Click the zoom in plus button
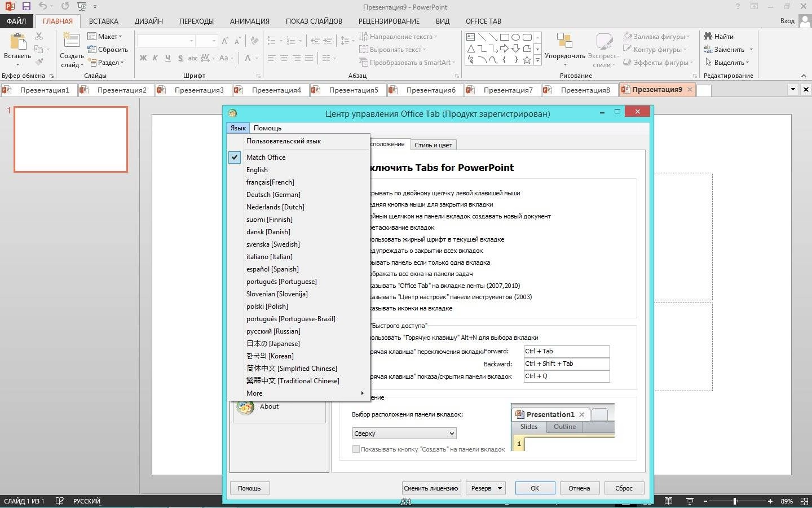Viewport: 812px width, 508px height. pyautogui.click(x=770, y=501)
